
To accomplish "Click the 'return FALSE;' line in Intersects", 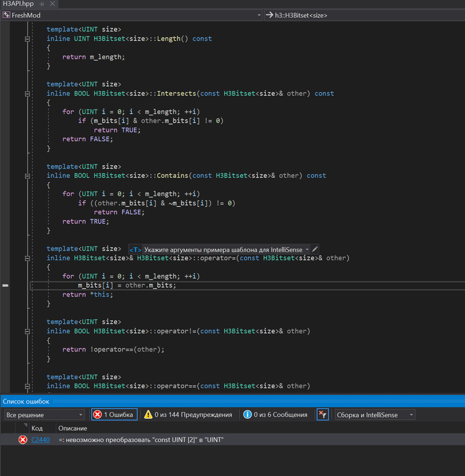I will click(x=87, y=139).
